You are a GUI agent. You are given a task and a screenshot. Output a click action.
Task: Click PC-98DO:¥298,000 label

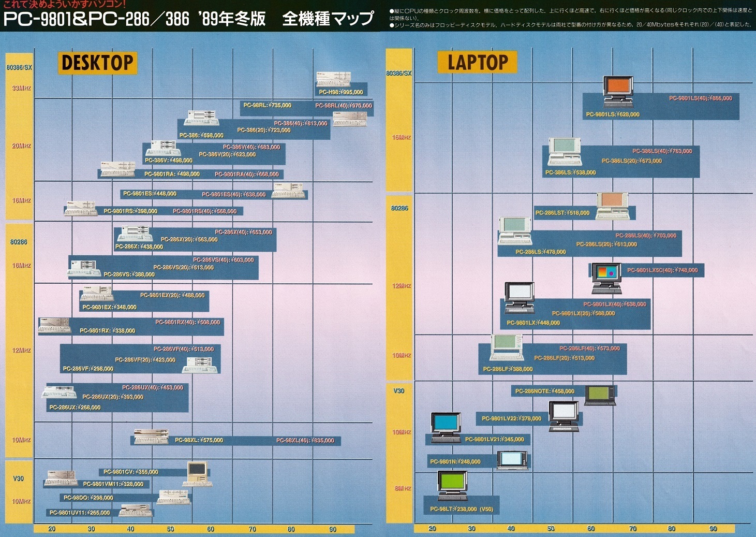point(88,498)
